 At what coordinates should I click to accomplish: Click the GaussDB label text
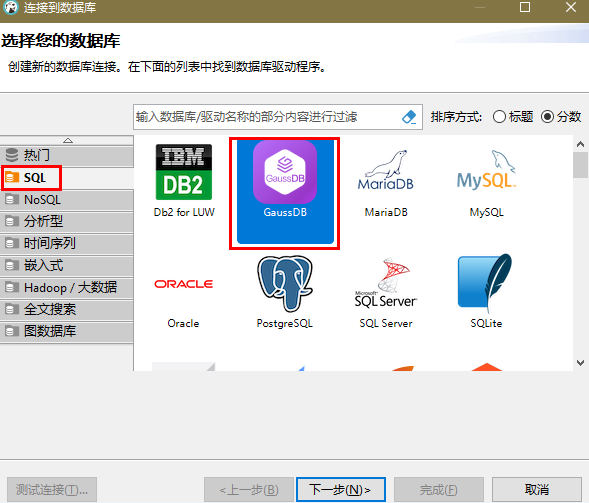coord(285,212)
